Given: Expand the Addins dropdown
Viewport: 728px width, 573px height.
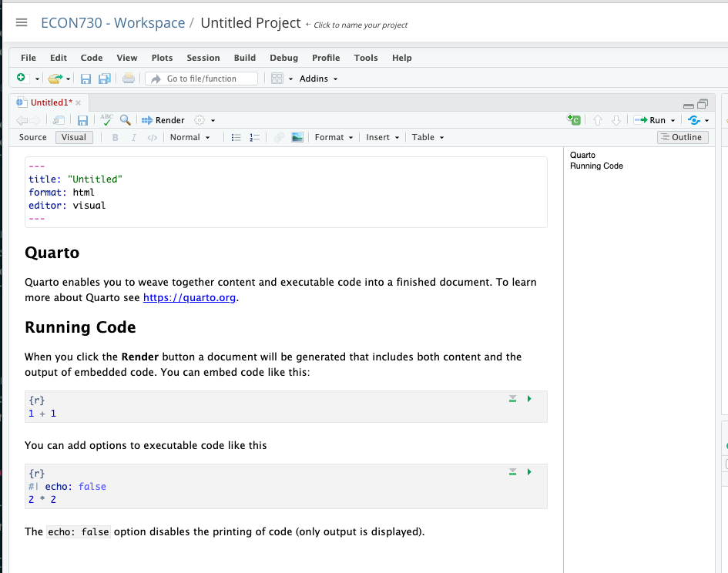Looking at the screenshot, I should [x=318, y=79].
